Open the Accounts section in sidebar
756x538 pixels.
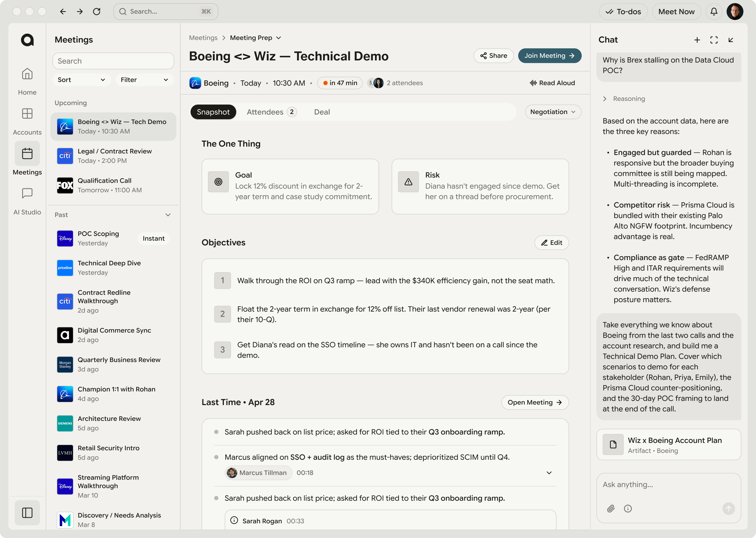[x=27, y=121]
